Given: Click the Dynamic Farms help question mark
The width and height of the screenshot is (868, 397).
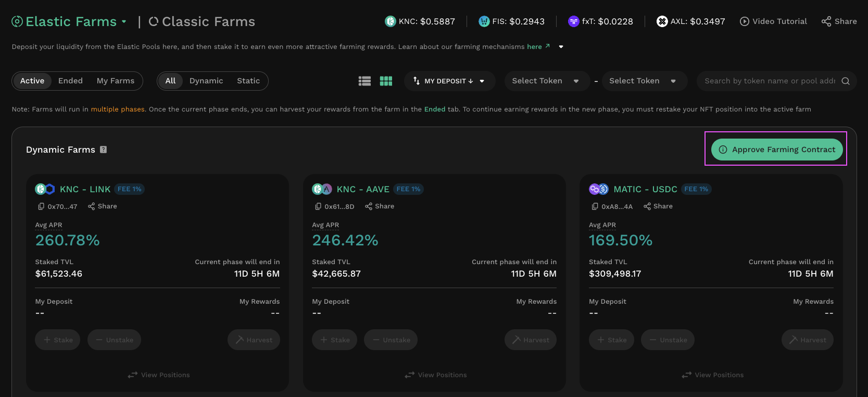Looking at the screenshot, I should coord(103,150).
